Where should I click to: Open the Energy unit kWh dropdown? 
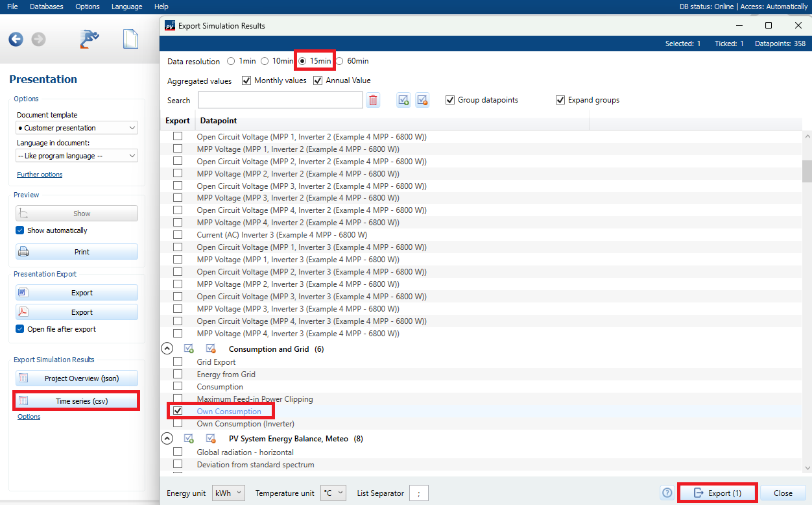click(x=228, y=493)
